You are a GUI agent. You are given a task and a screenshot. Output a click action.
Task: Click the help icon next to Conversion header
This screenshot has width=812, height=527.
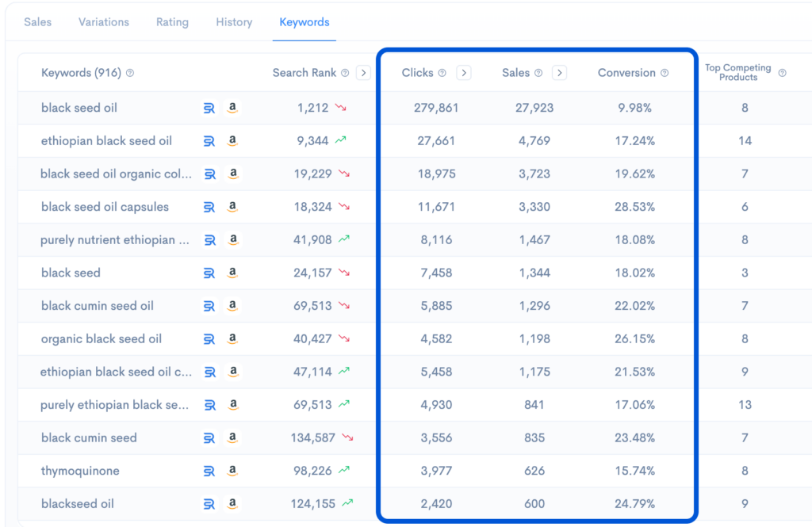[x=665, y=73]
